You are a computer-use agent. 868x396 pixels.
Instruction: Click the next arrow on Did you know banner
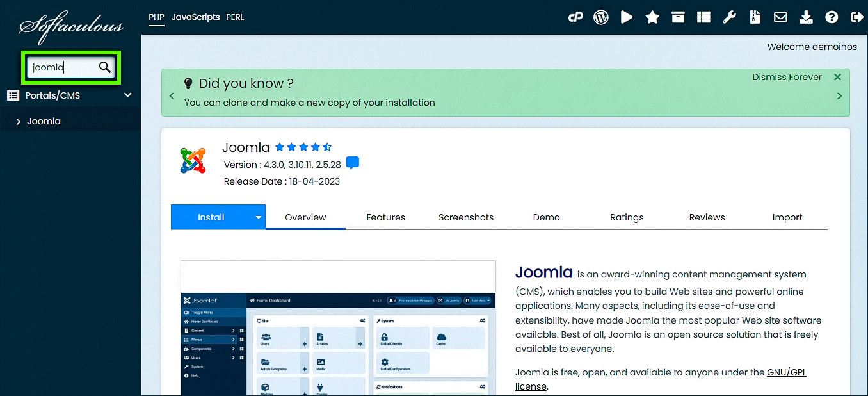tap(839, 95)
